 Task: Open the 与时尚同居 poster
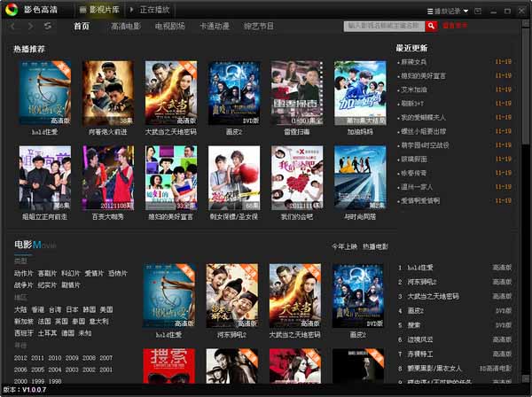360,178
